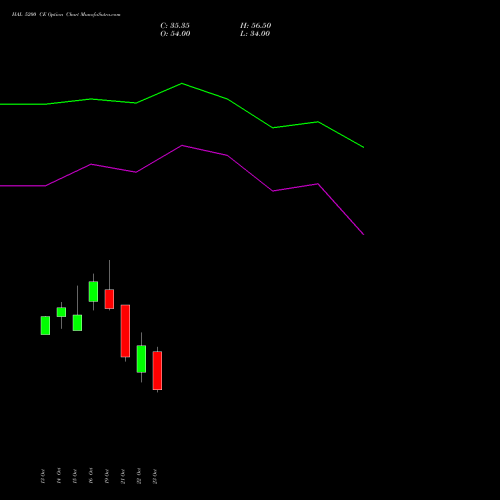This screenshot has height=500, width=500.
Task: Click the red candle for 23 Oct
Action: (157, 370)
